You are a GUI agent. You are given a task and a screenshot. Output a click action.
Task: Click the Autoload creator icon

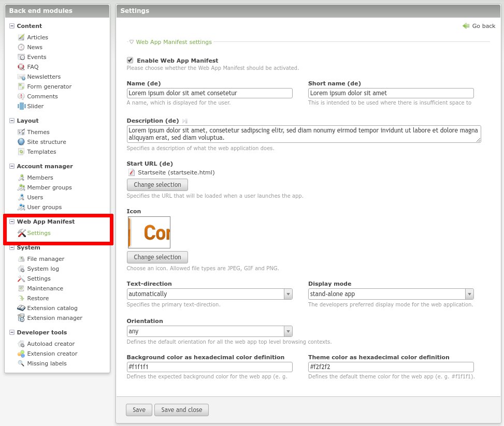[x=21, y=344]
